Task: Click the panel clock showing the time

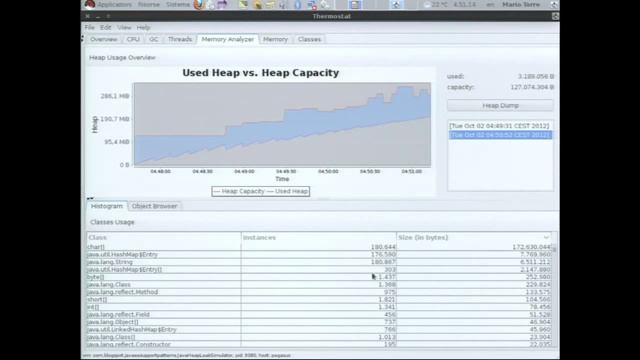Action: click(x=464, y=4)
